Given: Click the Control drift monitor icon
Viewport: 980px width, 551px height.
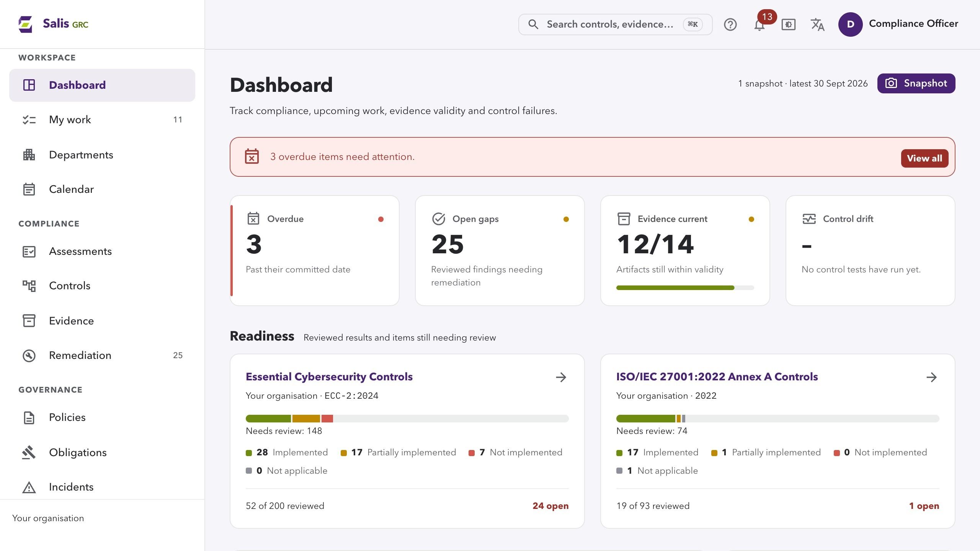Looking at the screenshot, I should tap(809, 219).
